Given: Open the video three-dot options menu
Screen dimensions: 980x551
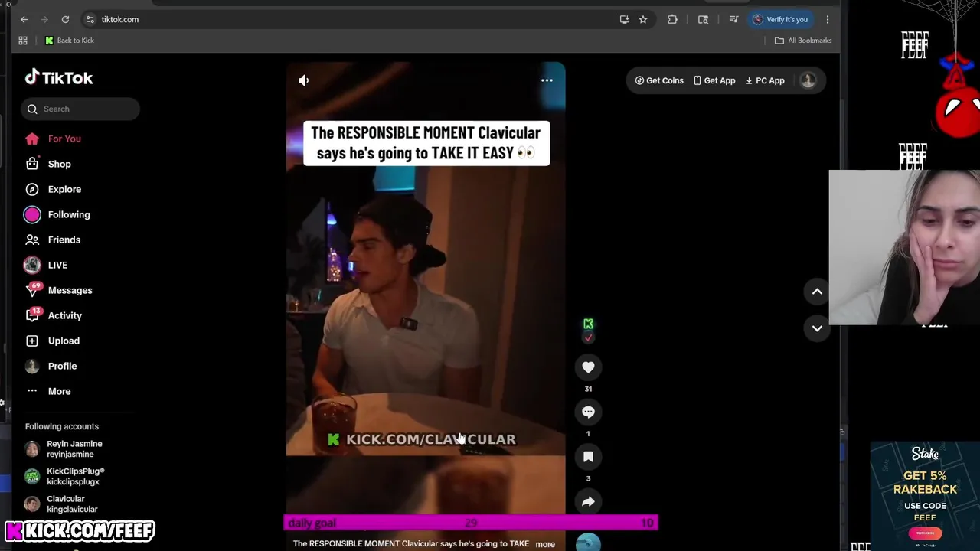Looking at the screenshot, I should tap(547, 80).
